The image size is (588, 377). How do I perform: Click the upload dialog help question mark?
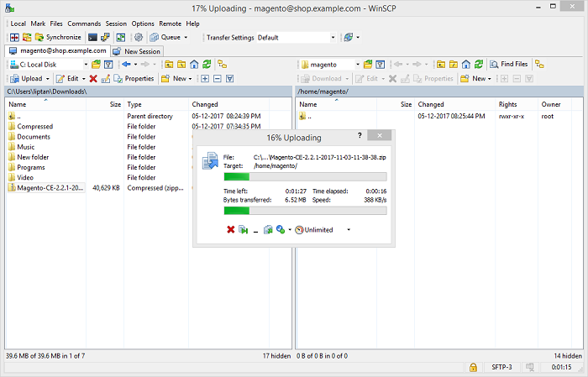click(x=360, y=135)
